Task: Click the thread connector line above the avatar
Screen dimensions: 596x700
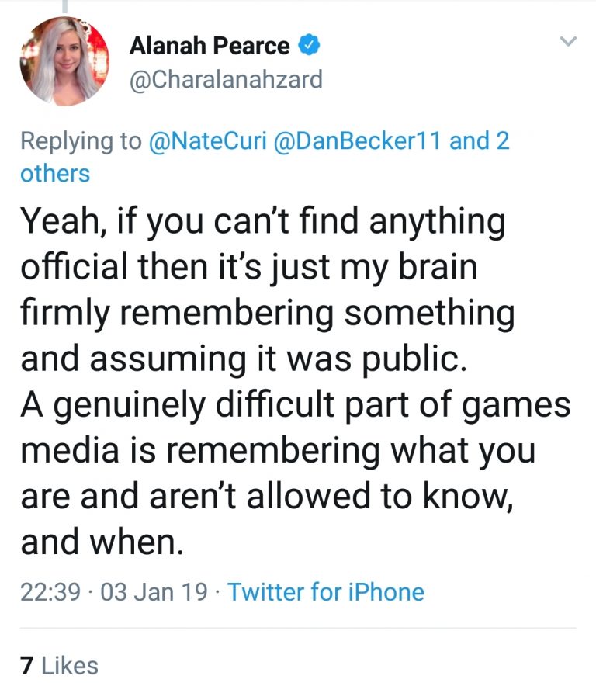Action: point(65,6)
